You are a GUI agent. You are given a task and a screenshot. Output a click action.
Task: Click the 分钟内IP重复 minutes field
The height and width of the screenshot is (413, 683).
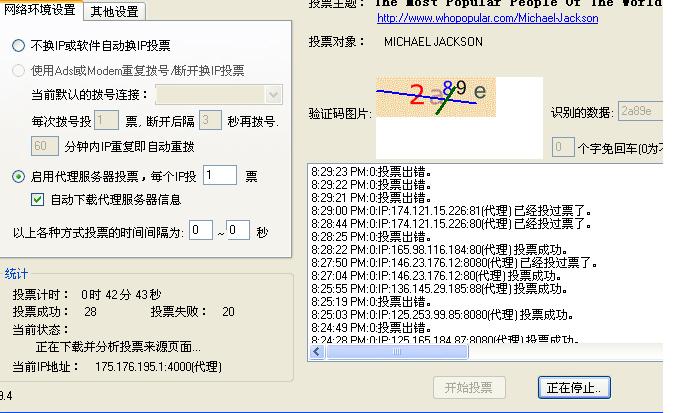point(45,146)
